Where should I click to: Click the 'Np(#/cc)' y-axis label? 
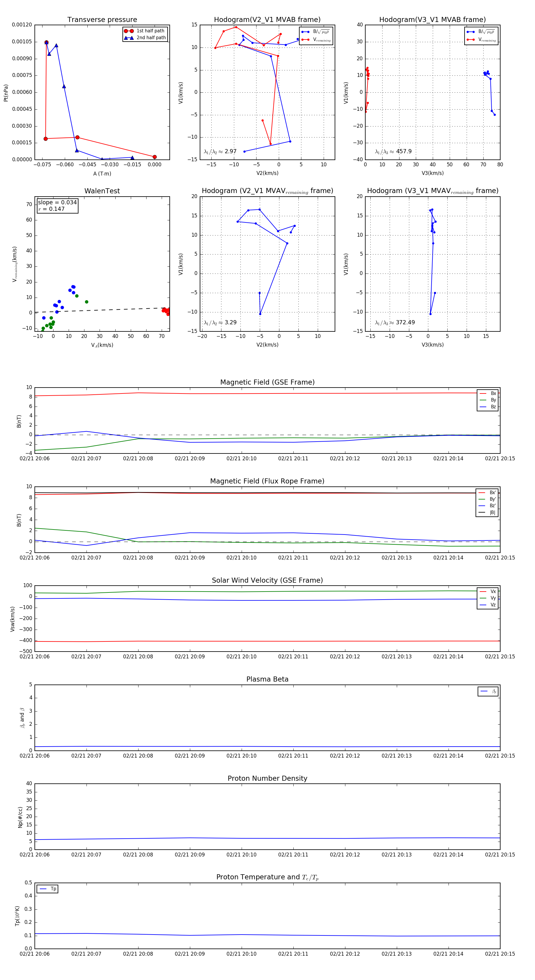tap(20, 818)
